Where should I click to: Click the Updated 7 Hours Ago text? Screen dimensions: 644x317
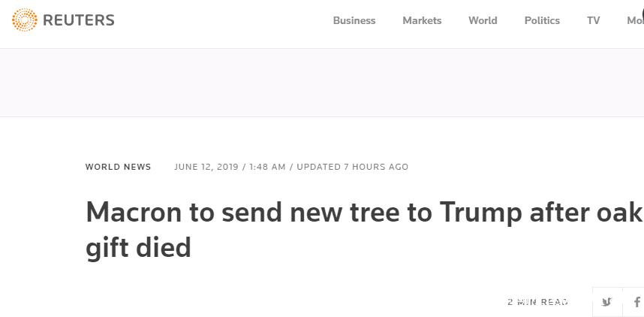tap(353, 167)
